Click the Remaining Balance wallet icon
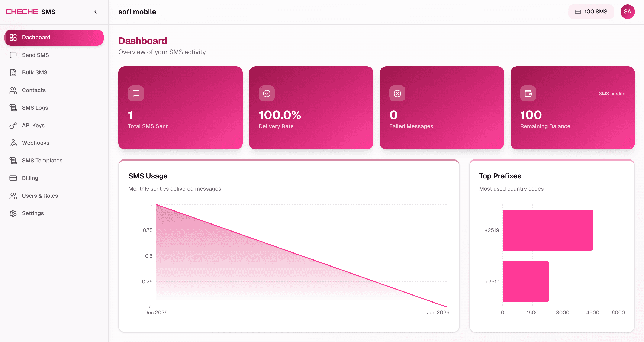This screenshot has height=342, width=644. pos(528,94)
